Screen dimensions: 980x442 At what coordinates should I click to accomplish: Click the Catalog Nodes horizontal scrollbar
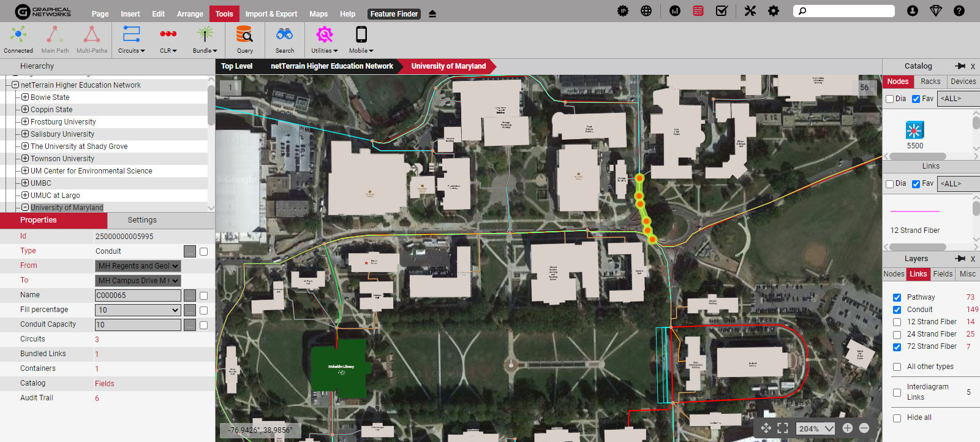tap(918, 156)
